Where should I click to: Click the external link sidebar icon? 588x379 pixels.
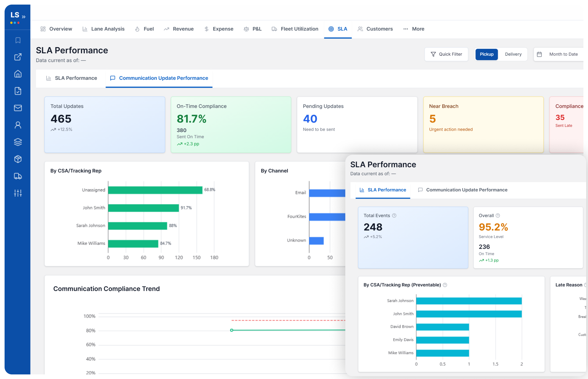pyautogui.click(x=18, y=57)
